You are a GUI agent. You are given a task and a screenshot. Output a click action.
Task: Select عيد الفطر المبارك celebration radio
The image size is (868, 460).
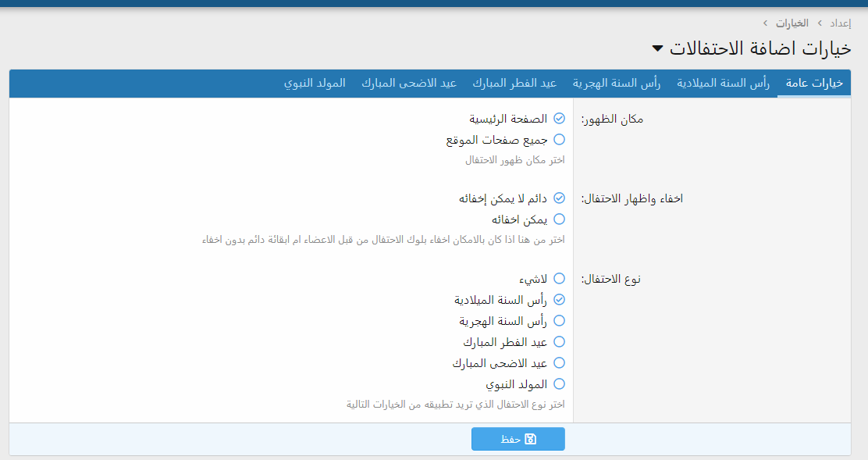[x=559, y=342]
